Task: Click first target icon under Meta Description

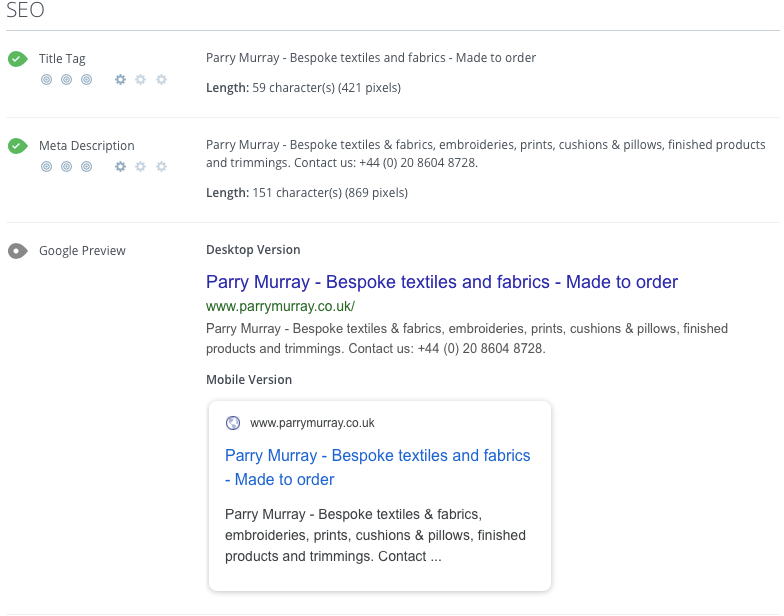Action: tap(46, 166)
